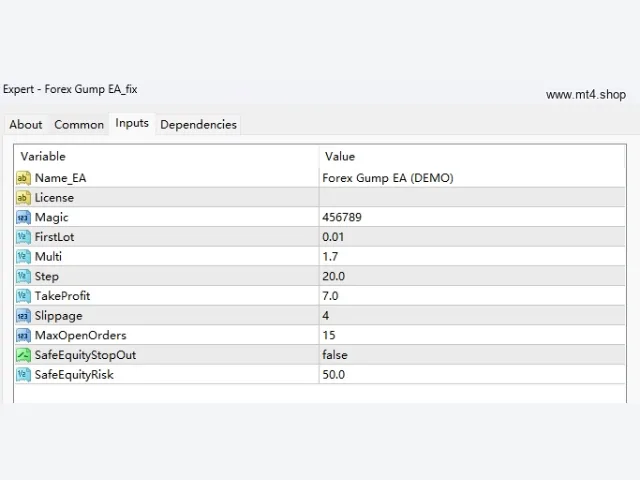Image resolution: width=640 pixels, height=480 pixels.
Task: Select the Multi variable name
Action: (48, 256)
